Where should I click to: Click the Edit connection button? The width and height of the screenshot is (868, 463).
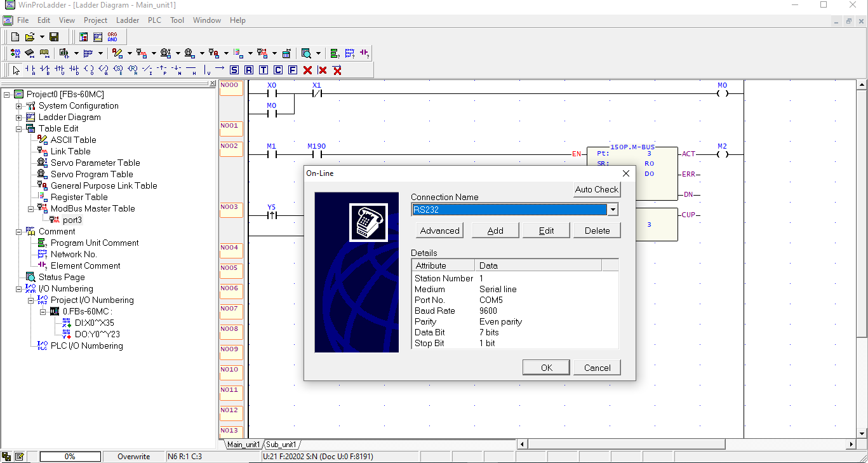(546, 231)
